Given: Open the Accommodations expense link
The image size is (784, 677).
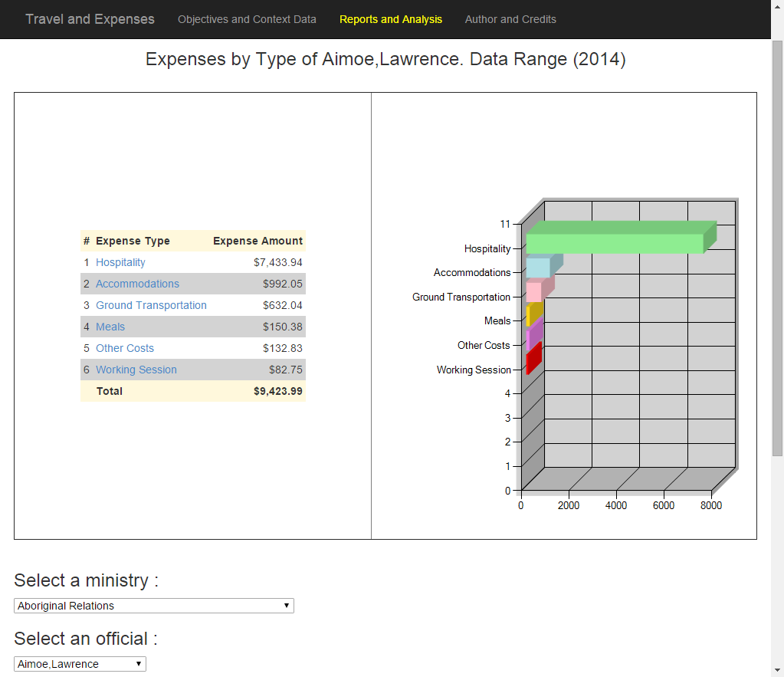Looking at the screenshot, I should (x=137, y=284).
